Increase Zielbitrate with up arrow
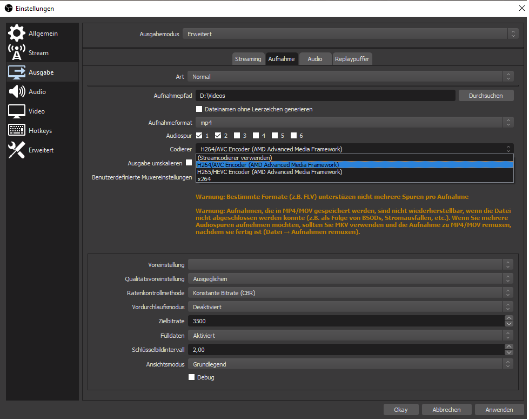The image size is (529, 420). click(509, 318)
